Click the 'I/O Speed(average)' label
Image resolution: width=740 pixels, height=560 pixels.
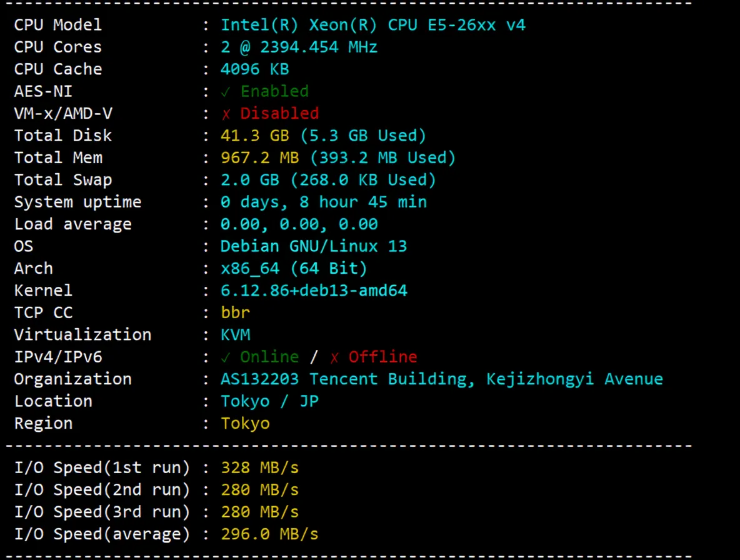coord(102,534)
